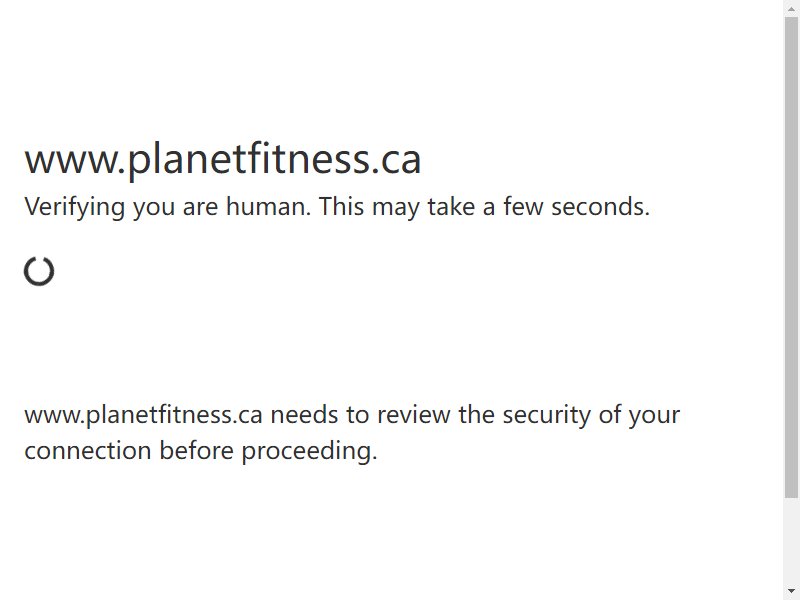Viewport: 800px width, 600px height.
Task: Click the word 'connection' in the last line
Action: (88, 451)
